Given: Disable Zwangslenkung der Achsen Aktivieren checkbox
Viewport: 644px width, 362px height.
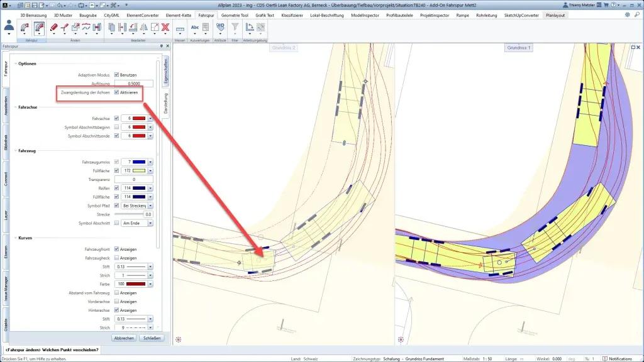Looking at the screenshot, I should pyautogui.click(x=116, y=92).
